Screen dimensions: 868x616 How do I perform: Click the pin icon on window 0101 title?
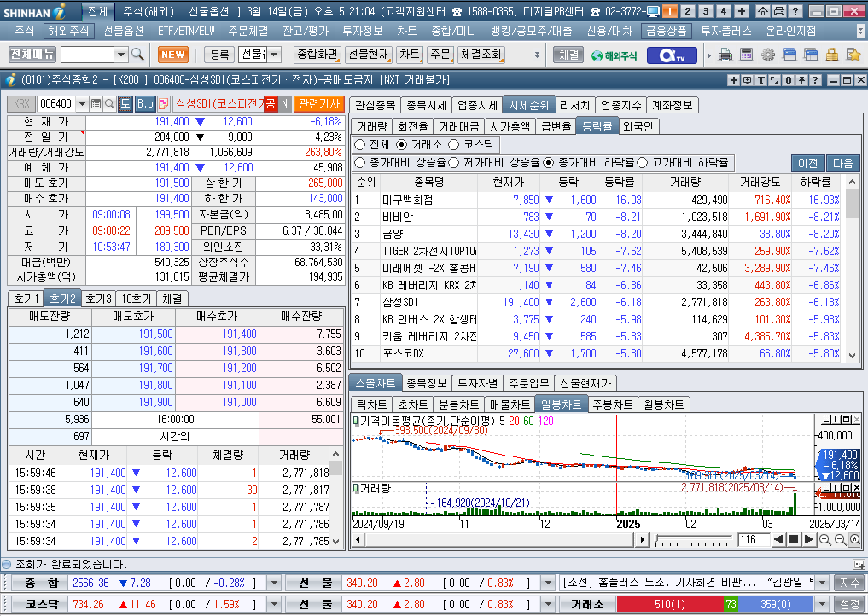pos(801,80)
